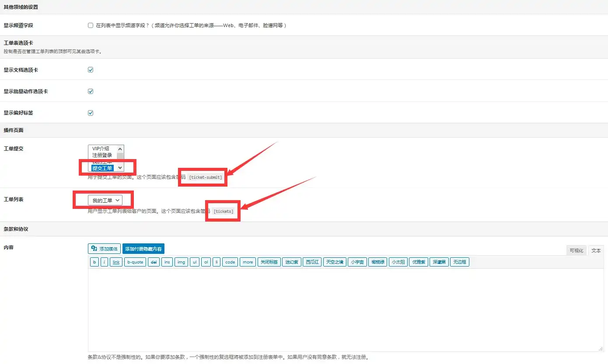Screen dimensions: 608x364
Task: Click inside the 内容 text editor area
Action: pyautogui.click(x=346, y=310)
